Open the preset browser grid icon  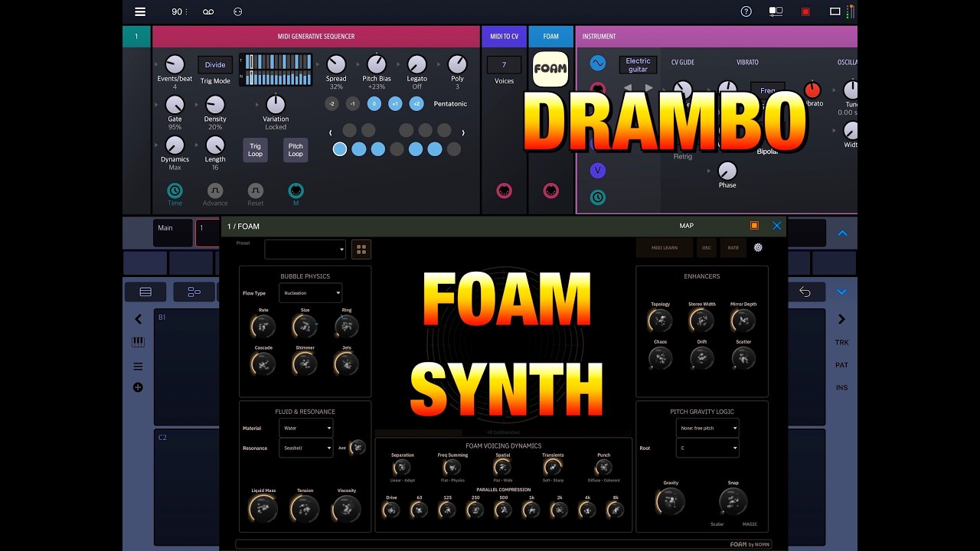pyautogui.click(x=361, y=249)
